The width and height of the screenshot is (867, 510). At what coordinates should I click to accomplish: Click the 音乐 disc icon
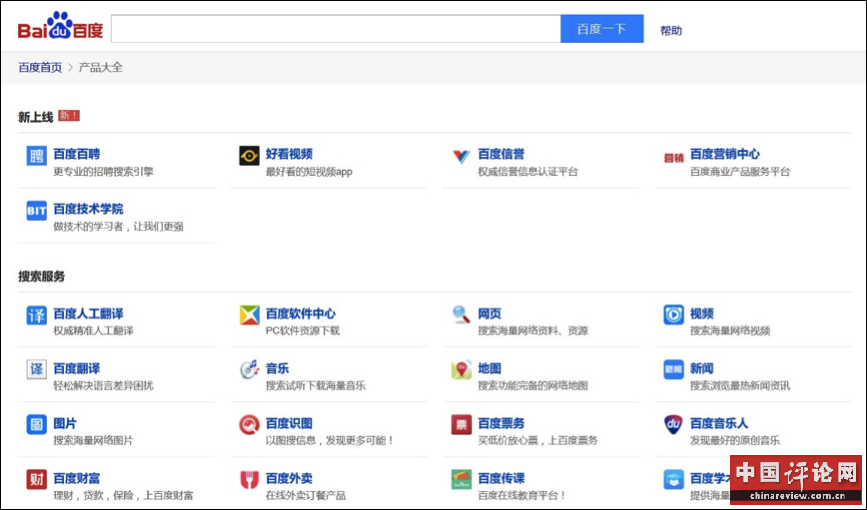pos(249,370)
